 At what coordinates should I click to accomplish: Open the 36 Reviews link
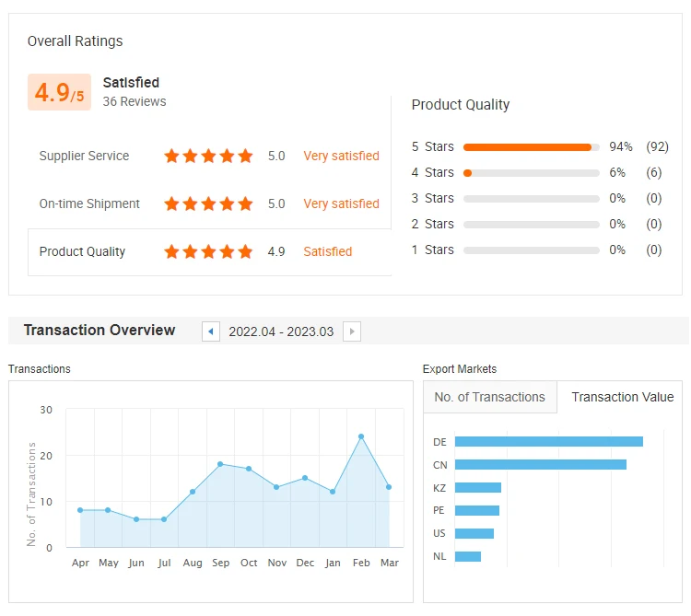coord(135,101)
